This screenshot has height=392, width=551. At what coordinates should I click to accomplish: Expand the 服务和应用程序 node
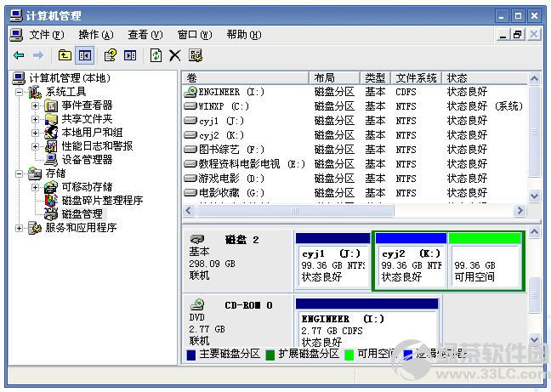pos(20,228)
